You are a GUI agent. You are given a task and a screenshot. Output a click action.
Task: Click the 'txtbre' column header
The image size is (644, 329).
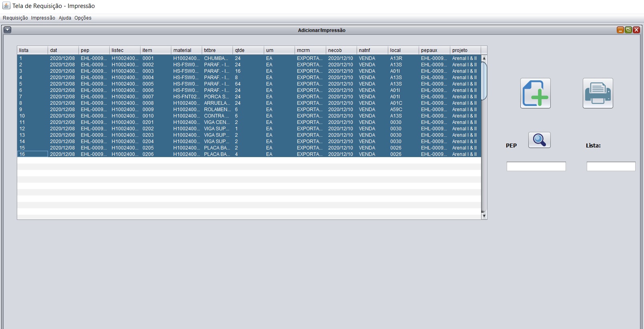click(217, 50)
